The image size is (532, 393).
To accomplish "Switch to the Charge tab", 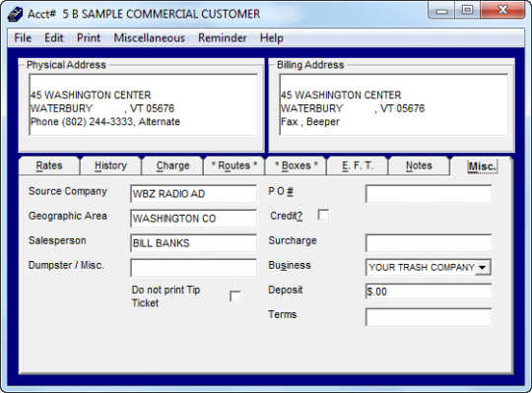I will point(172,165).
